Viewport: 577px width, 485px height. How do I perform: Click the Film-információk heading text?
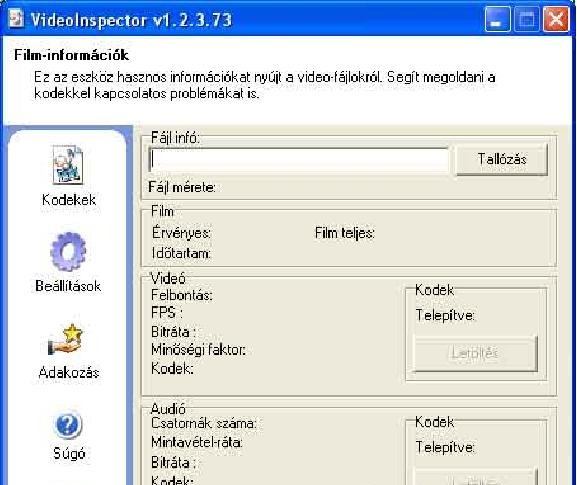pos(71,55)
